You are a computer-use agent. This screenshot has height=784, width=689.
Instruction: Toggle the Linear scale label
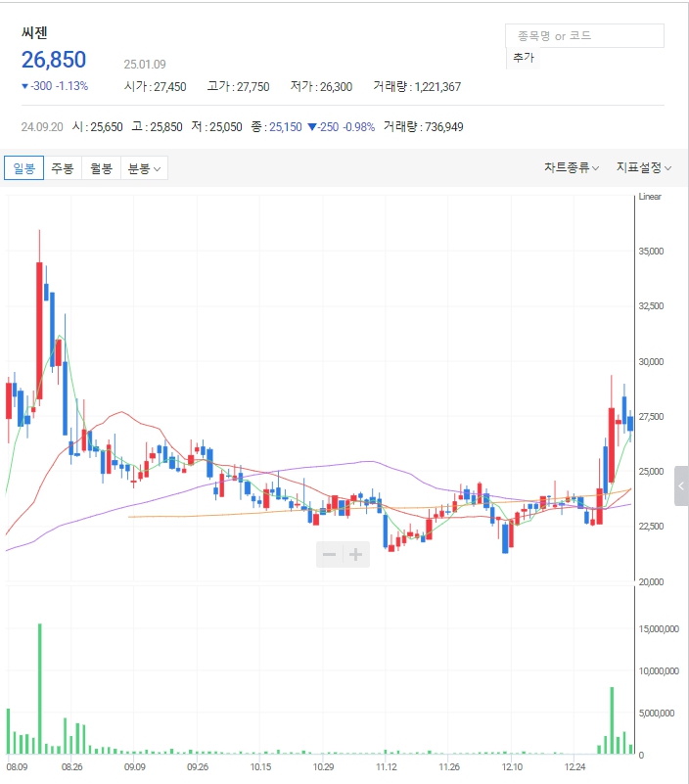pyautogui.click(x=650, y=197)
